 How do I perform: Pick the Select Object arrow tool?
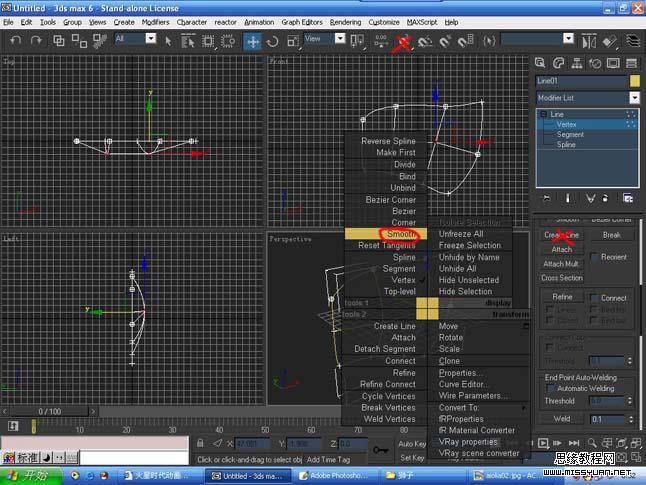pyautogui.click(x=168, y=41)
